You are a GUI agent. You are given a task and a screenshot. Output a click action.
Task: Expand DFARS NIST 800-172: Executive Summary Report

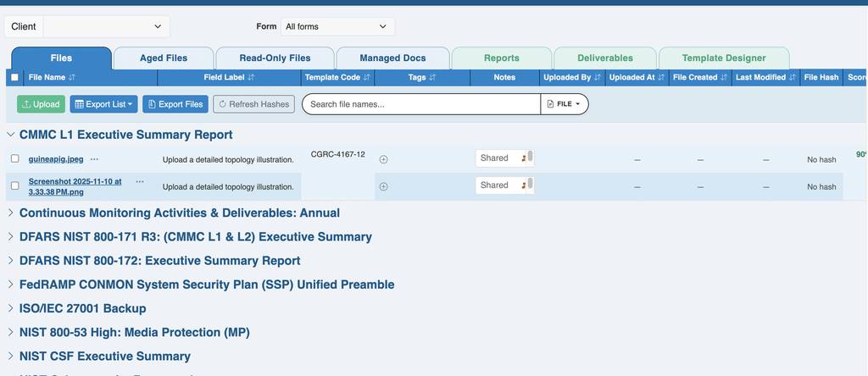(10, 261)
